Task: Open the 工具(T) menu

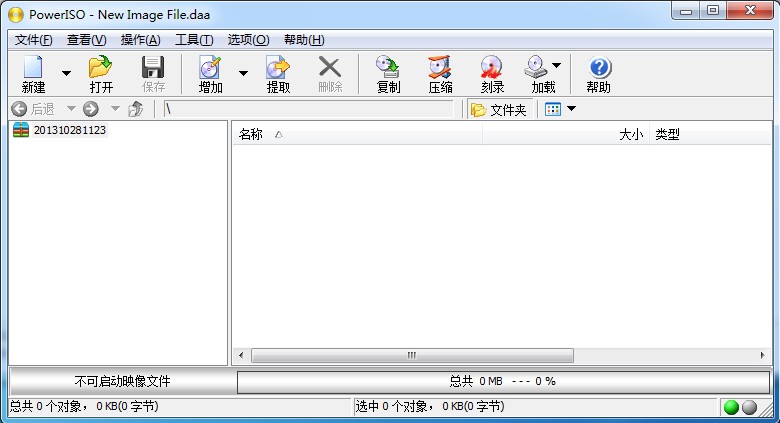Action: (194, 40)
